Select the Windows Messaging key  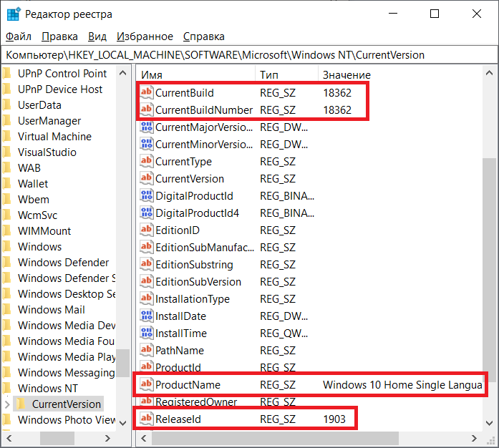click(66, 373)
